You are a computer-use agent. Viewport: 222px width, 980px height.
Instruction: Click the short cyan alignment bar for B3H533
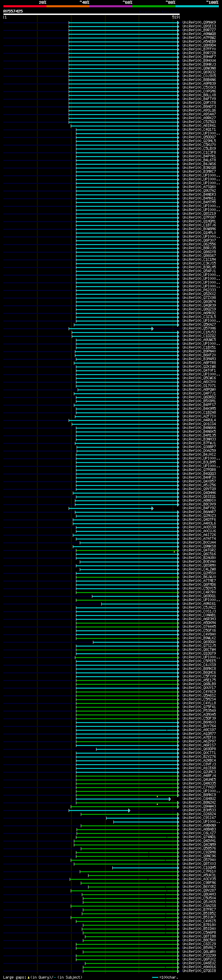click(100, 810)
